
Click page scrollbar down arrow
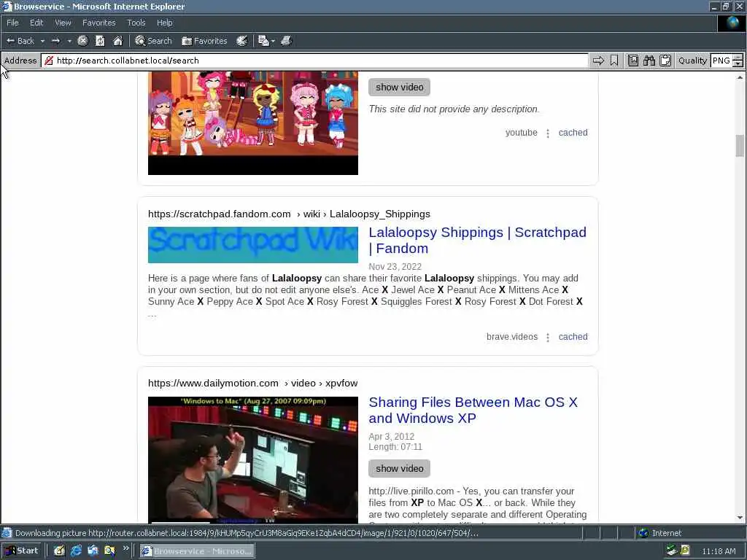(740, 518)
